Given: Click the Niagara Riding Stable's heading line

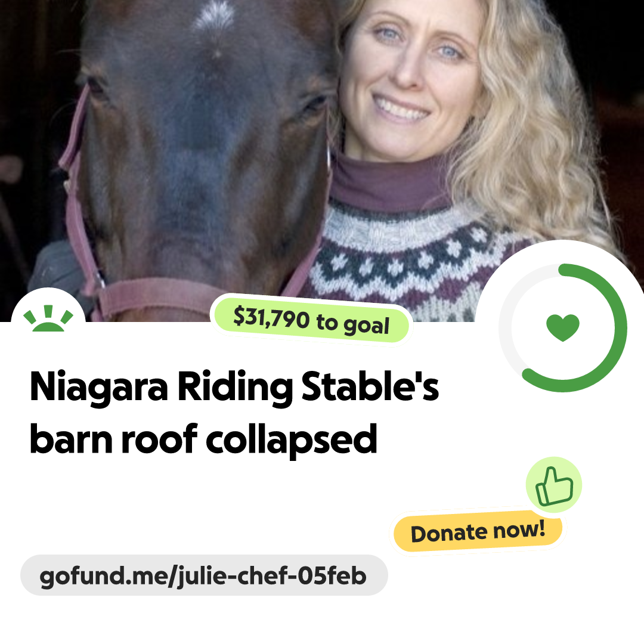Looking at the screenshot, I should coord(234,388).
